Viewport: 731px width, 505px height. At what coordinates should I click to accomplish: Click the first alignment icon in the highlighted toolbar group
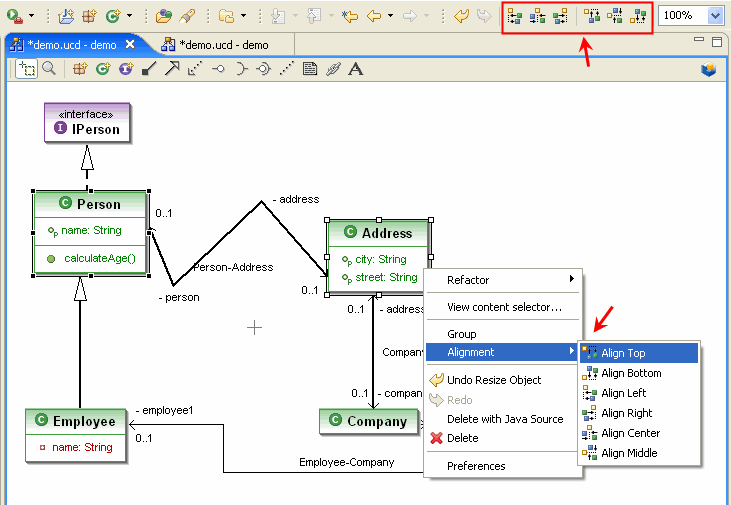tap(514, 16)
